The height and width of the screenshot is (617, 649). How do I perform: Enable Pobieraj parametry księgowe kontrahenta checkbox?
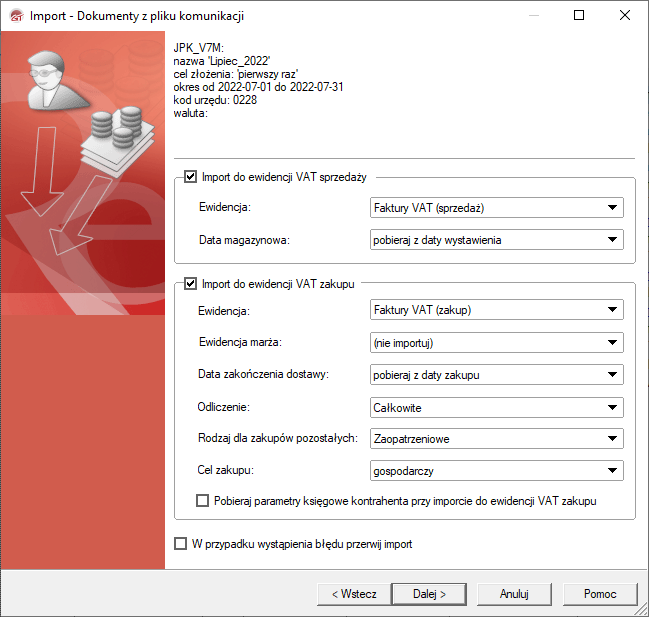pyautogui.click(x=202, y=501)
